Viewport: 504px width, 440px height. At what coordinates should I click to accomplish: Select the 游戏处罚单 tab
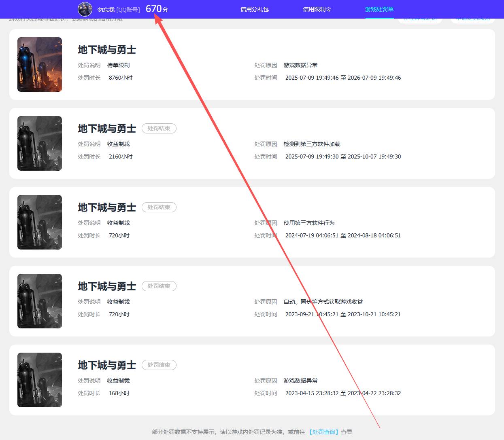tap(379, 9)
